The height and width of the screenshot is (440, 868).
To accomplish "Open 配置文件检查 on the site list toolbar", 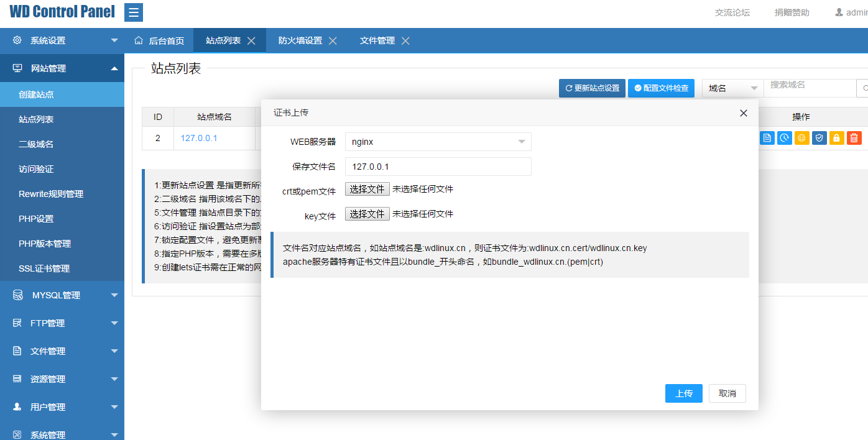I will click(x=661, y=88).
